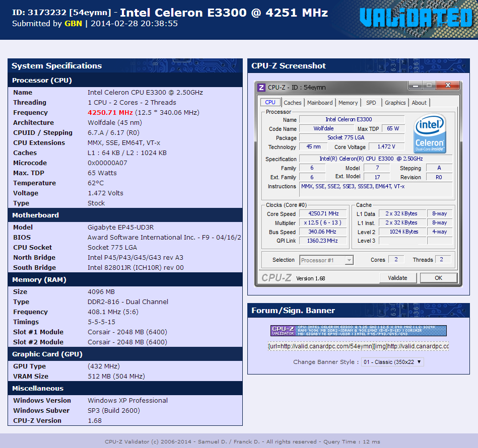Click the Intel Celeron logo badge
The image size is (478, 448).
(x=430, y=133)
